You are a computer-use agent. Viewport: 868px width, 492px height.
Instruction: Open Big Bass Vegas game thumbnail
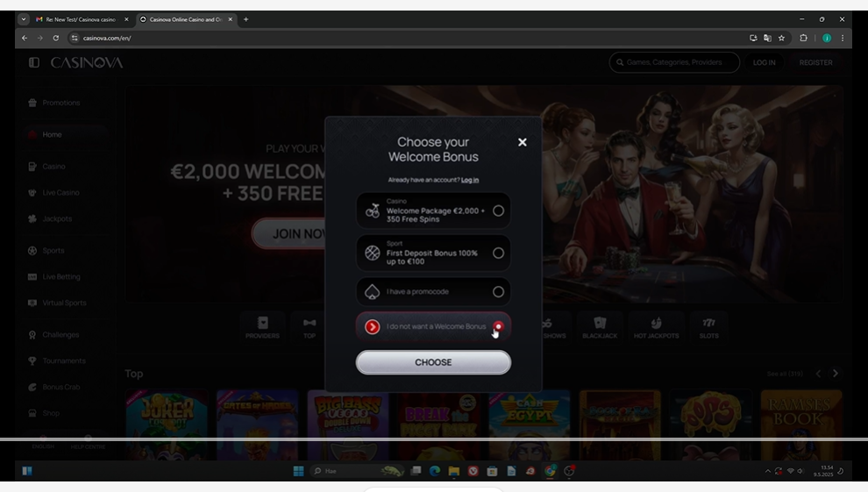coord(348,424)
